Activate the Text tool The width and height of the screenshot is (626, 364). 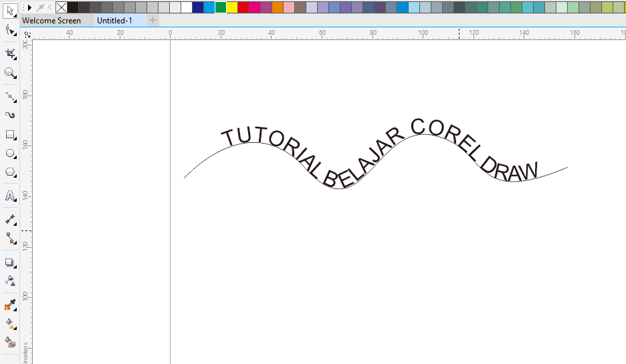[10, 196]
